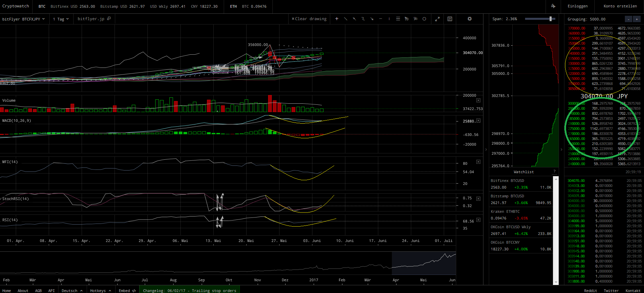This screenshot has width=644, height=293.
Task: Open the Watchlist help question mark
Action: (x=555, y=172)
